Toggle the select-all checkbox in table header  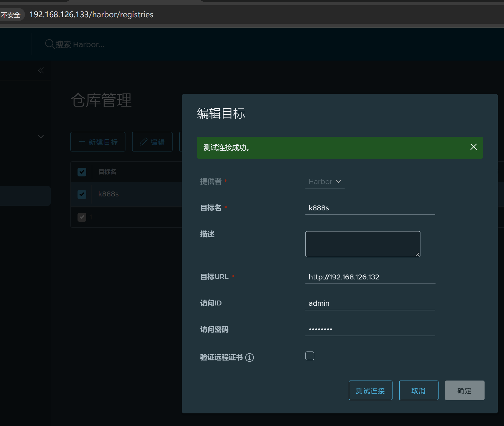[82, 172]
